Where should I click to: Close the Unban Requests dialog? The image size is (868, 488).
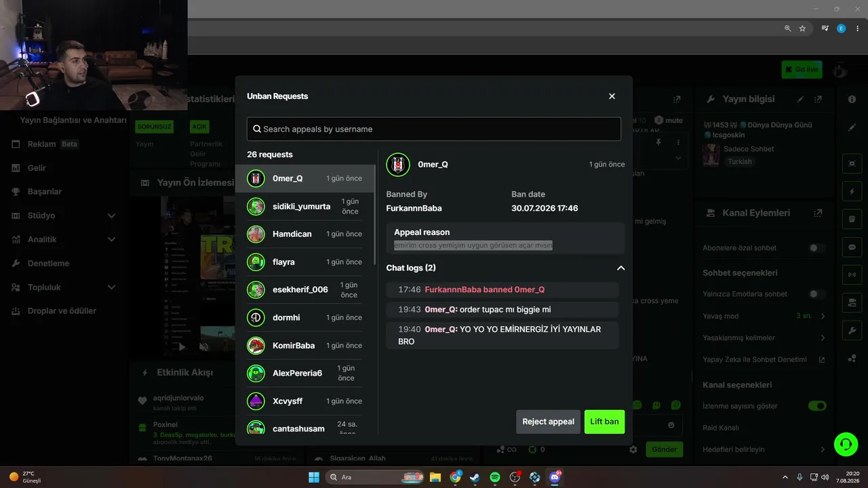[x=612, y=96]
